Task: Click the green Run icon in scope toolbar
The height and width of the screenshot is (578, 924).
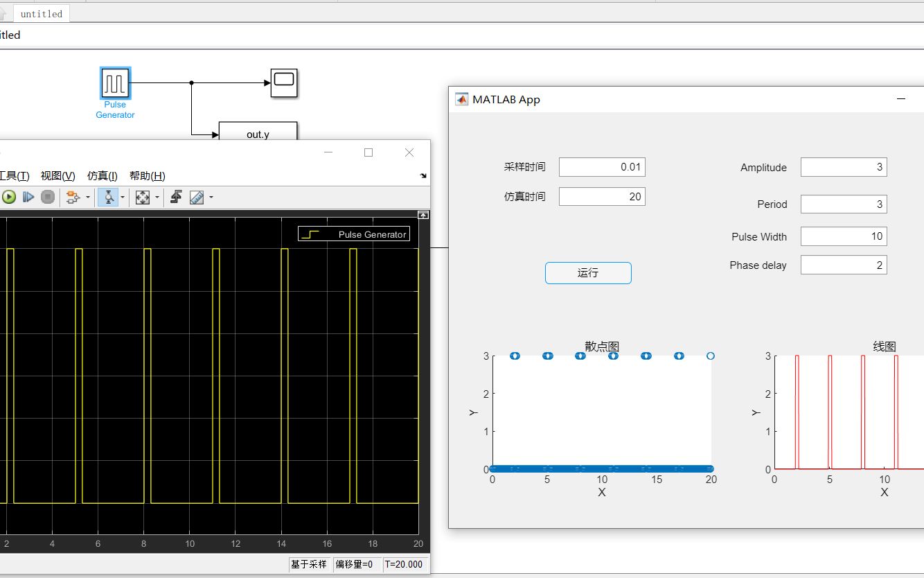Action: coord(8,197)
